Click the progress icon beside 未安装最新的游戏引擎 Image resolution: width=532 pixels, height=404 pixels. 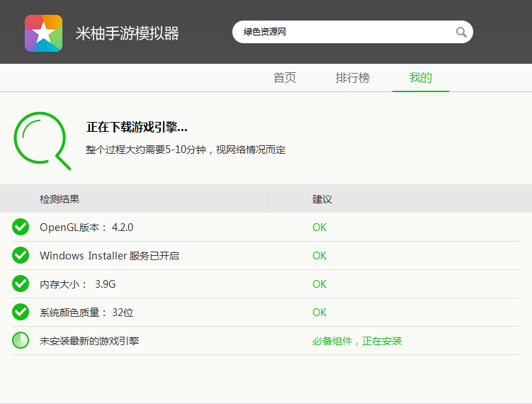click(21, 340)
